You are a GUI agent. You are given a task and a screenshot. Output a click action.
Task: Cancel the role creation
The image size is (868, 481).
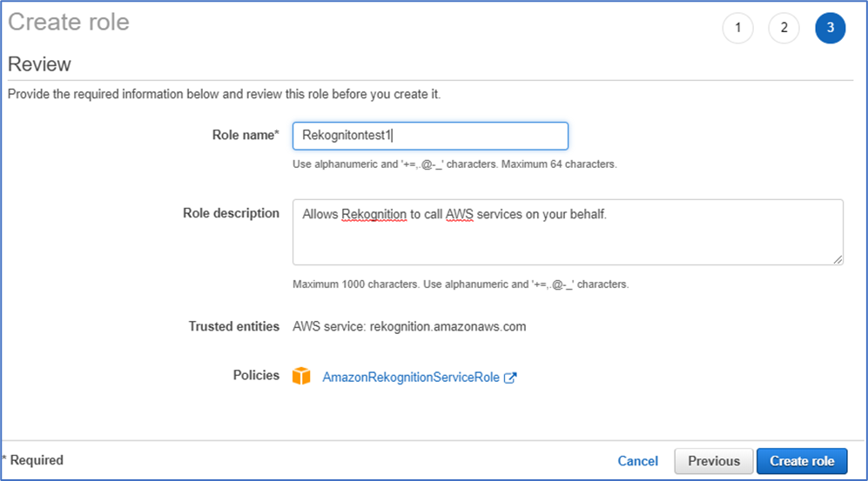(637, 461)
